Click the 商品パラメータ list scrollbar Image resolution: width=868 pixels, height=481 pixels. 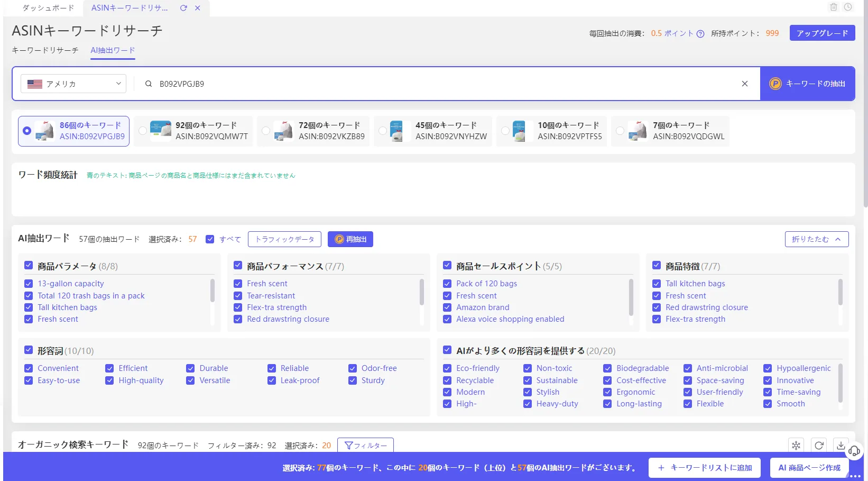pyautogui.click(x=213, y=291)
